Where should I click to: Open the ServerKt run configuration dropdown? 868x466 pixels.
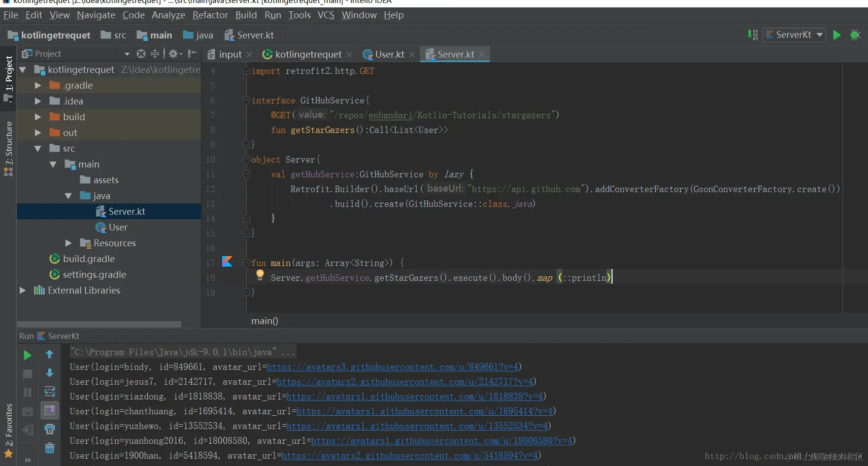click(794, 35)
